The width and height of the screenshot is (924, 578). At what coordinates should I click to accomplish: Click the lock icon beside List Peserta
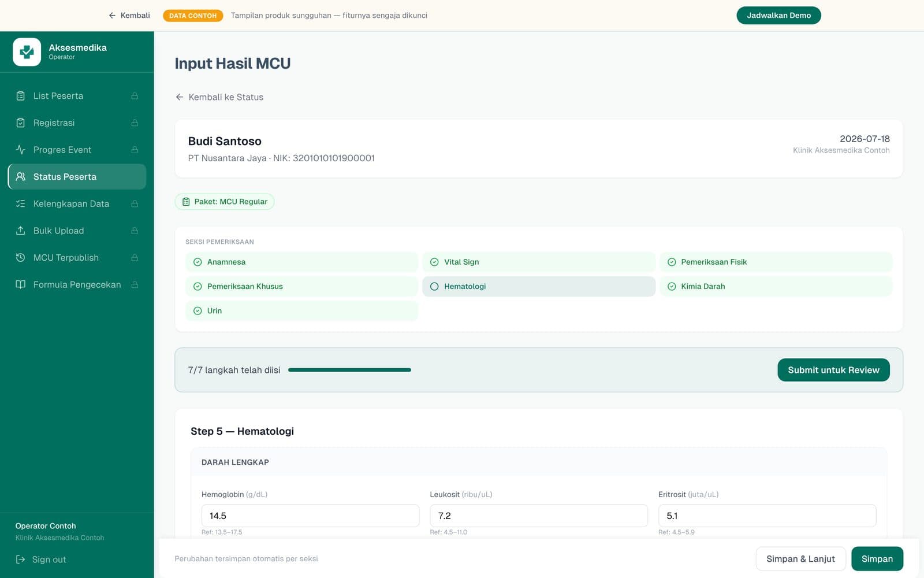[x=135, y=96]
